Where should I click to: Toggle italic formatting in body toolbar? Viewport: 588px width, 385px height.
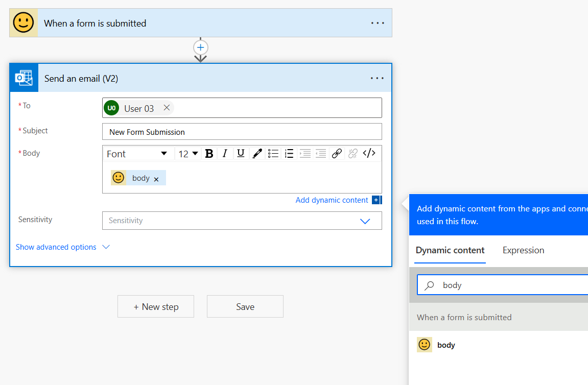pos(224,154)
